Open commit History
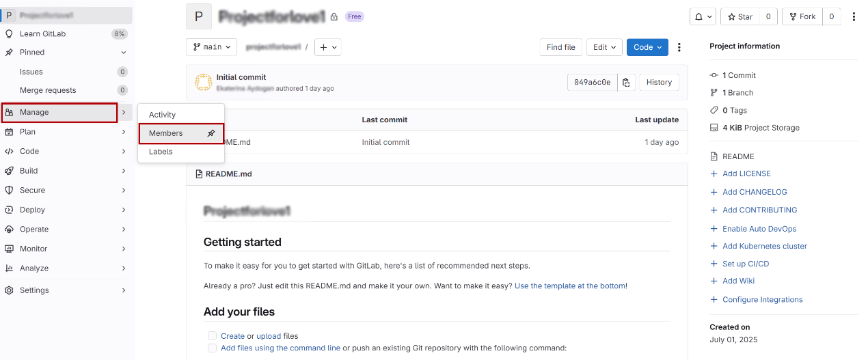The image size is (868, 360). tap(659, 83)
